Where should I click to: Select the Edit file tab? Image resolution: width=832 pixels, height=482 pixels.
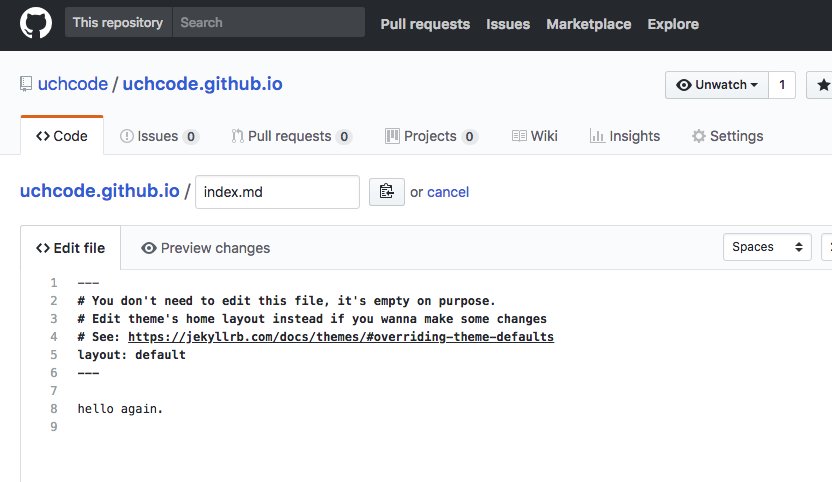pyautogui.click(x=71, y=248)
